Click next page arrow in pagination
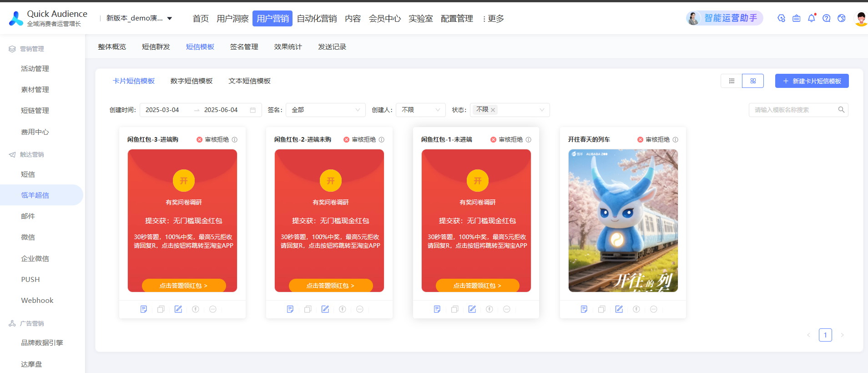The width and height of the screenshot is (868, 373). point(843,335)
